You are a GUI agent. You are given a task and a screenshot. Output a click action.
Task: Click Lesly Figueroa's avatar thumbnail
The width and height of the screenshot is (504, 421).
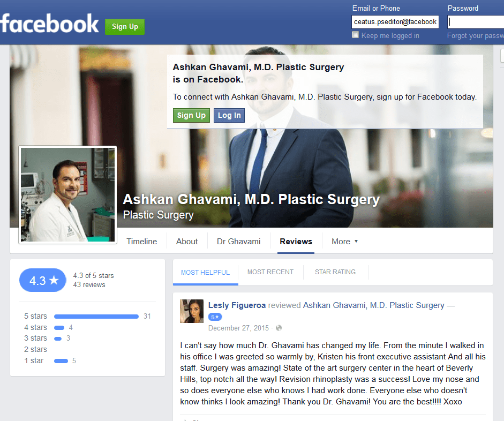[x=192, y=311]
